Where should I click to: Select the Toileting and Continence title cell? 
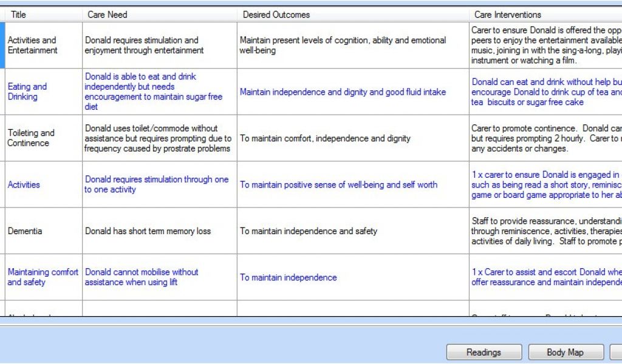[30, 138]
